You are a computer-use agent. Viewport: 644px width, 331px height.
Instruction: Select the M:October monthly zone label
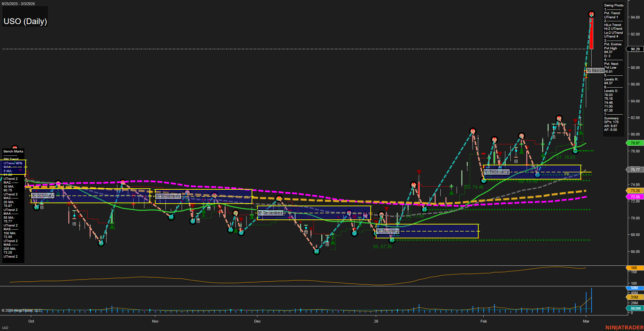42,195
